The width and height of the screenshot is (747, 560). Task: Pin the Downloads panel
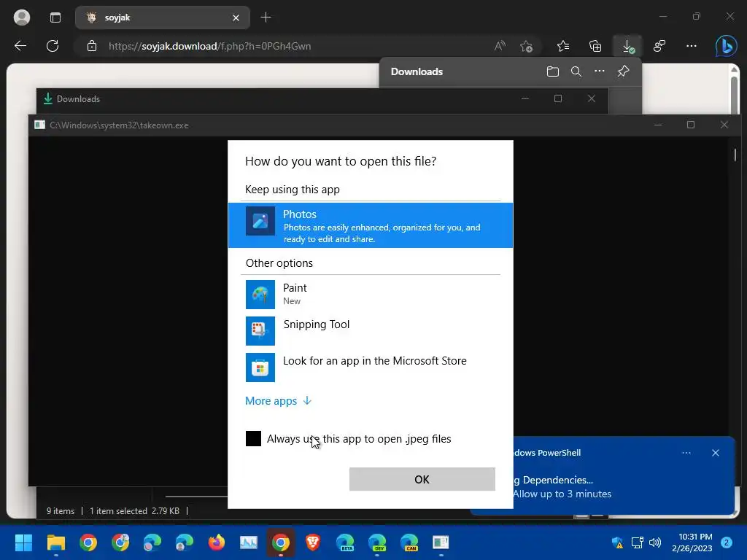click(x=623, y=71)
